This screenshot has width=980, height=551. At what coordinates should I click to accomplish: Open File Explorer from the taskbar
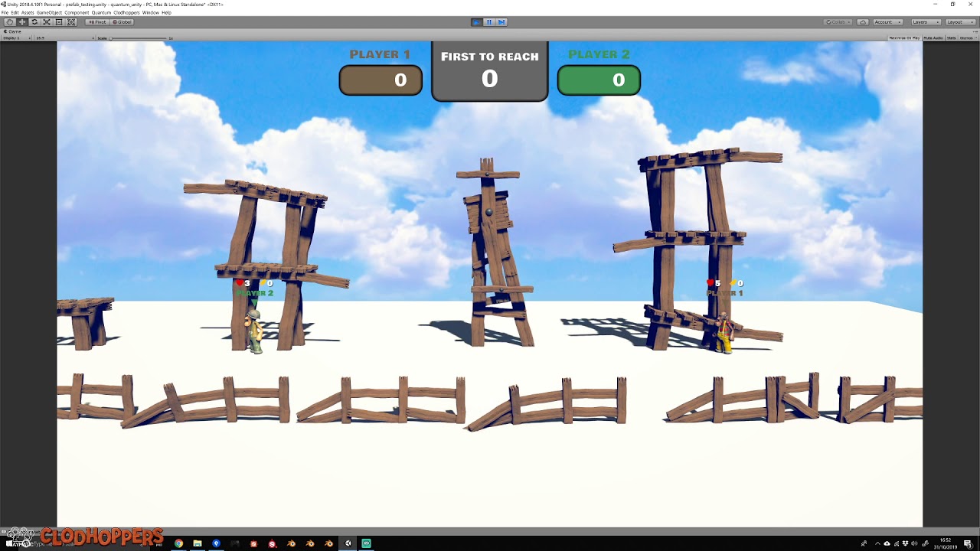click(x=198, y=543)
